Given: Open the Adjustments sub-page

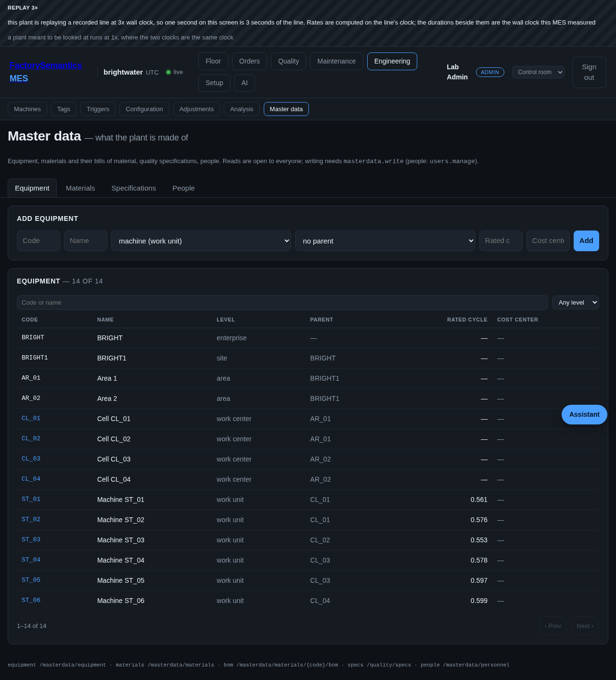Looking at the screenshot, I should point(196,109).
